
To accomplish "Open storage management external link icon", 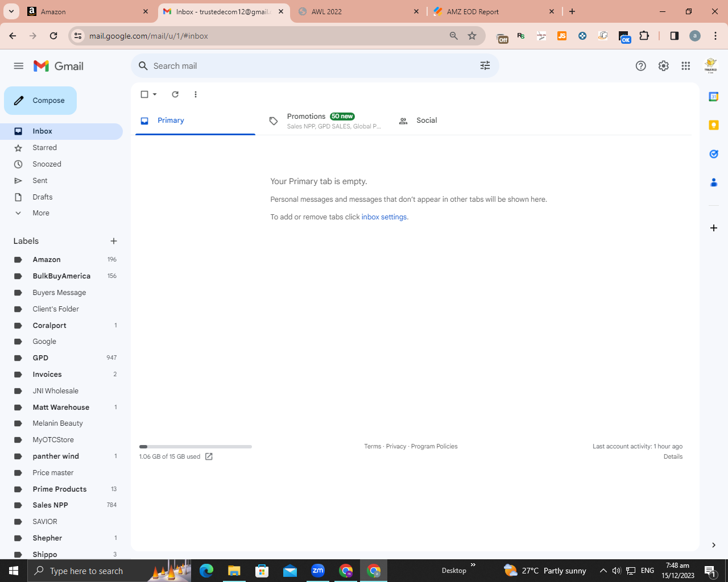I will click(209, 457).
